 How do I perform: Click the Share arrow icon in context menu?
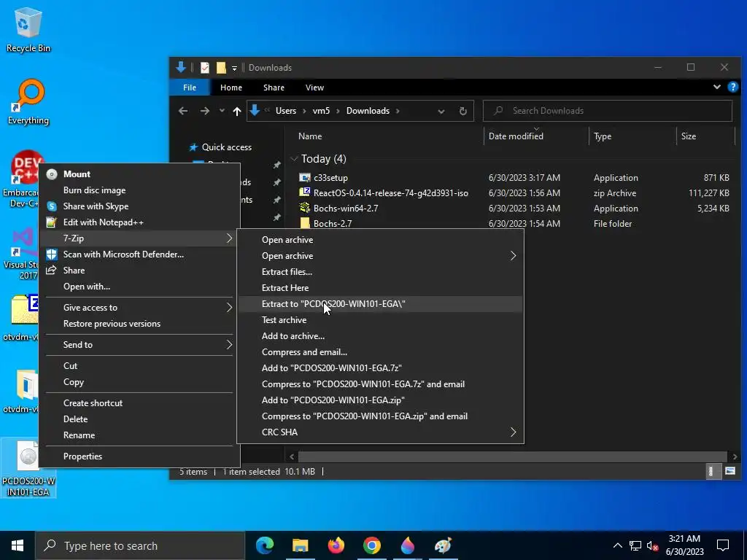click(52, 271)
